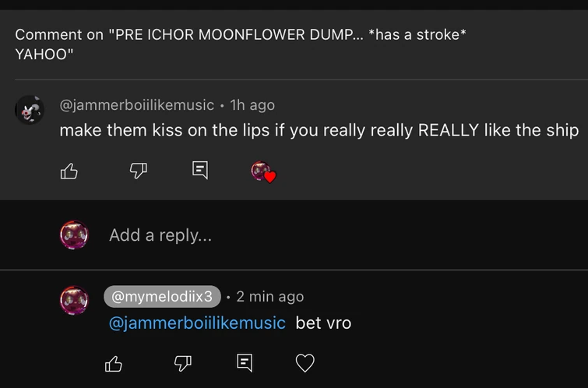Open @jammerboiilikemusic username above top comment
The height and width of the screenshot is (388, 588).
137,104
